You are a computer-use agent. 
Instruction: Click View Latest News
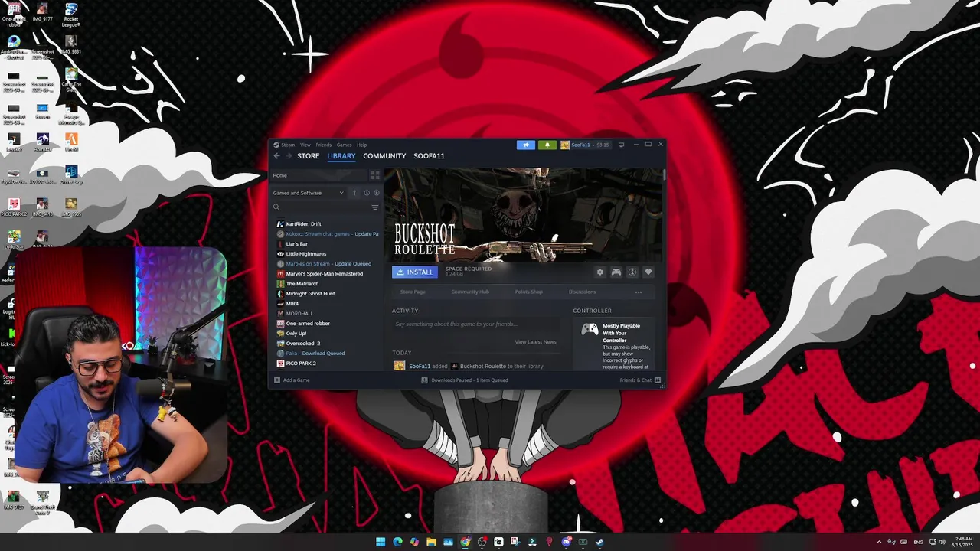click(536, 342)
